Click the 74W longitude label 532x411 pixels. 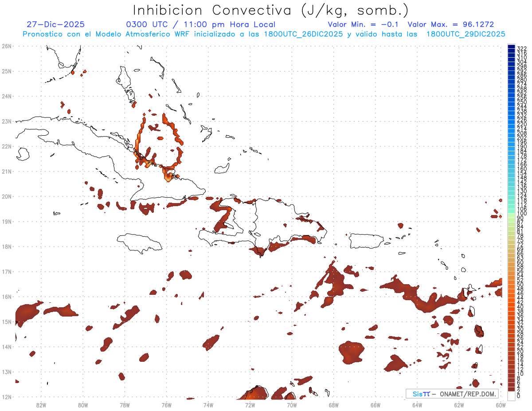pyautogui.click(x=208, y=404)
